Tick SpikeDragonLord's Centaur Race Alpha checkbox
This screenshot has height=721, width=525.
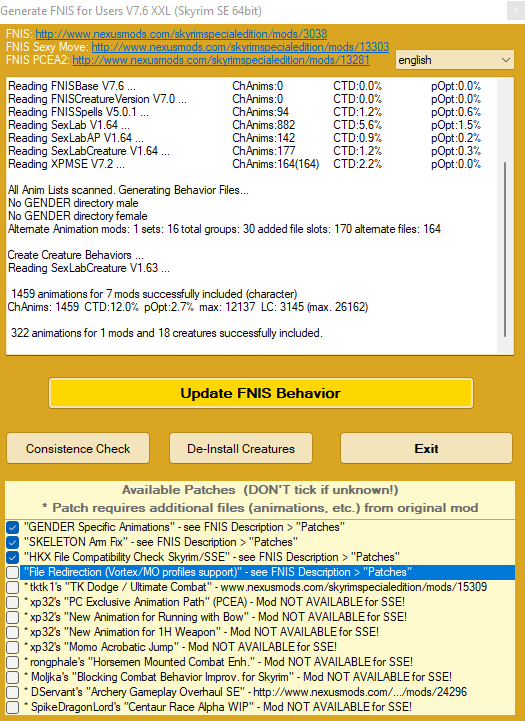(12, 707)
